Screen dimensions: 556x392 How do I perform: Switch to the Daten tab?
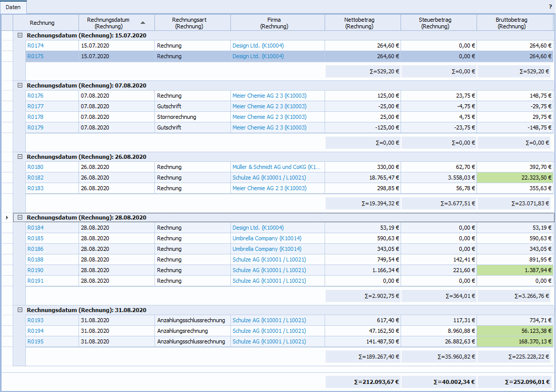click(13, 7)
